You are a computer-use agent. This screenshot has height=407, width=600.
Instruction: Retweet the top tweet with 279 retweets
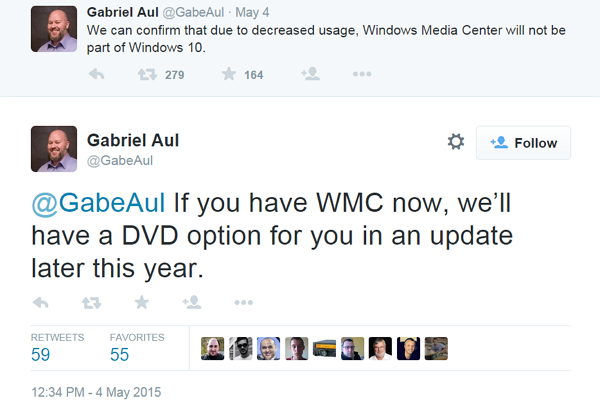(x=145, y=74)
